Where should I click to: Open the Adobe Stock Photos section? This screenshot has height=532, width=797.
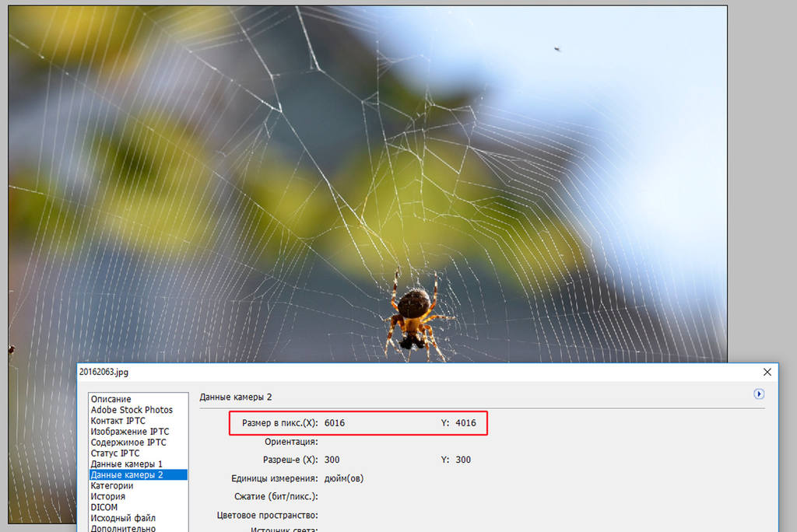pyautogui.click(x=132, y=410)
